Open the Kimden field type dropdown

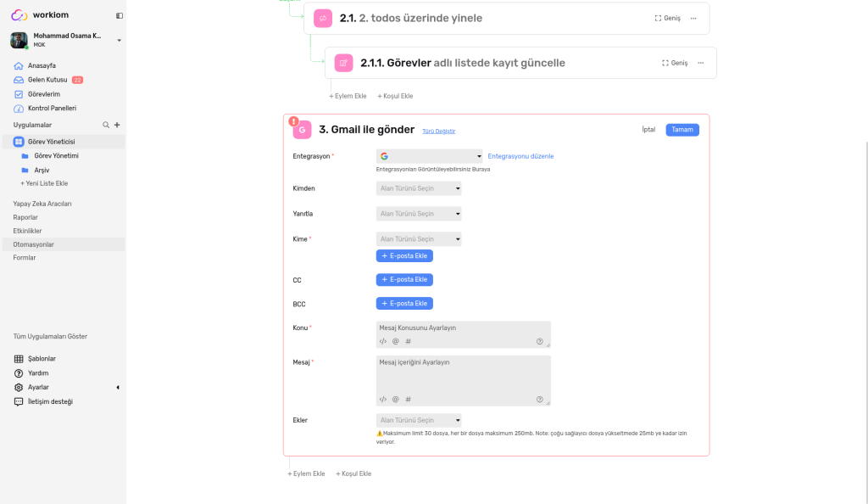click(x=419, y=188)
